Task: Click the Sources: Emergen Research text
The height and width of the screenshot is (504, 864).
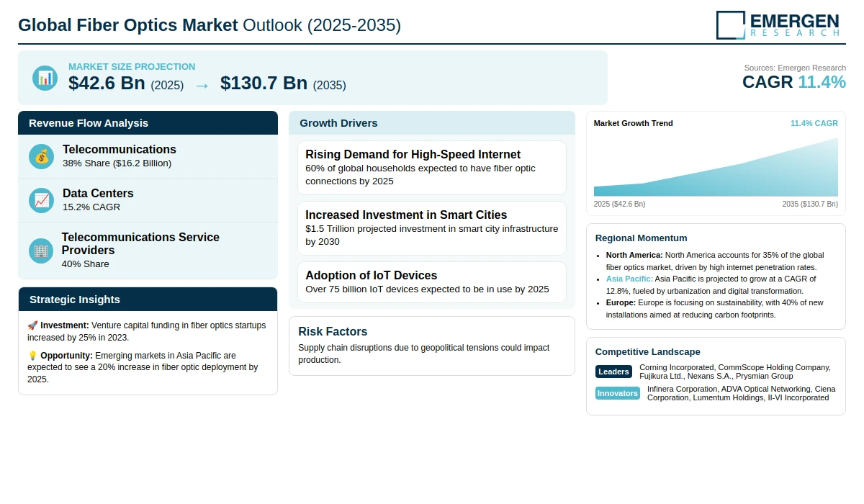Action: 795,68
